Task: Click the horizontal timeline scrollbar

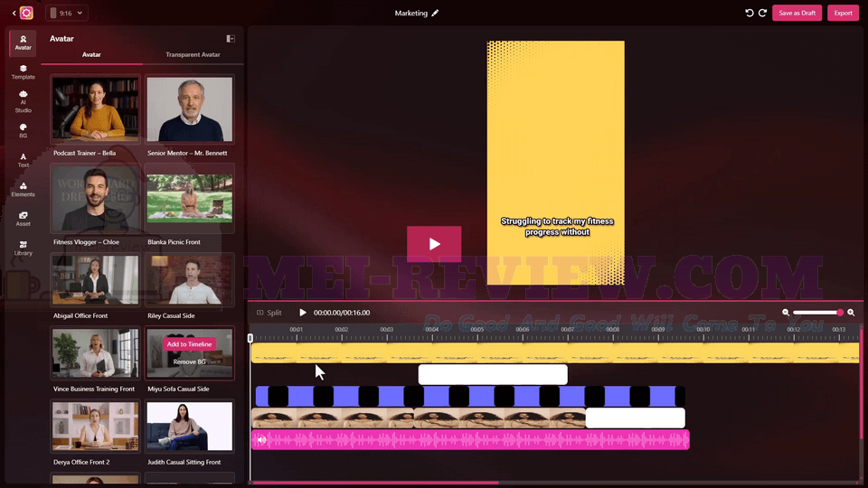Action: point(375,483)
